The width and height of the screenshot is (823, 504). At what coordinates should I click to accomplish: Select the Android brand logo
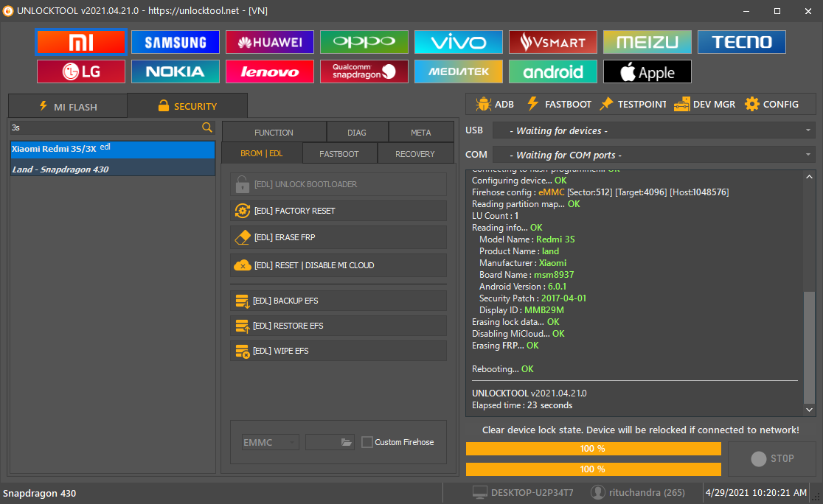click(x=553, y=71)
